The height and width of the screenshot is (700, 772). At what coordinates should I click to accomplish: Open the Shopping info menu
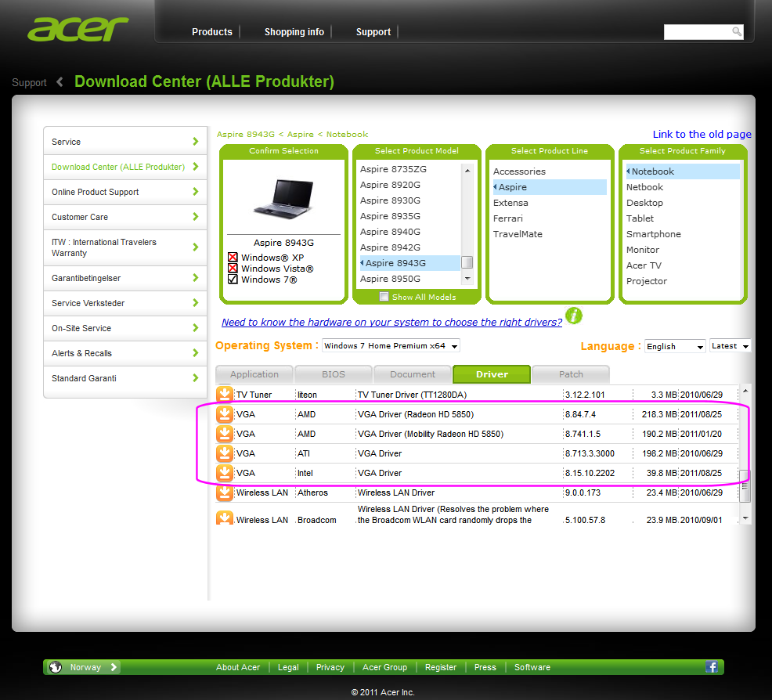click(294, 32)
